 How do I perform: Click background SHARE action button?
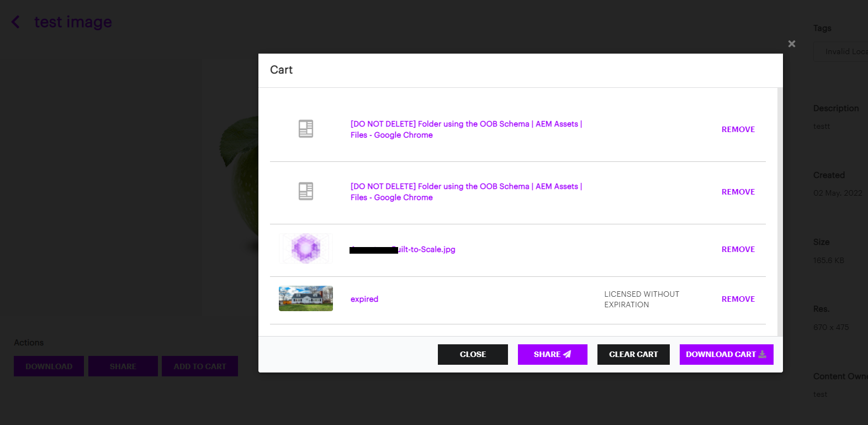pos(123,366)
